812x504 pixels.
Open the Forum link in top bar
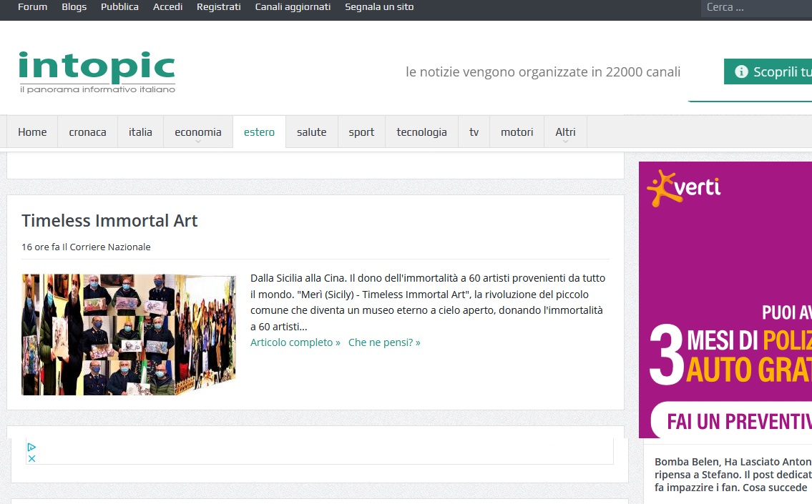(x=32, y=7)
